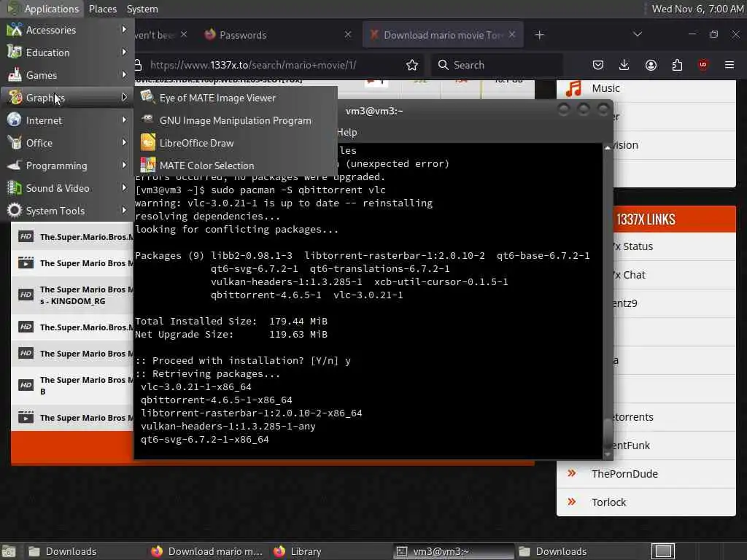Launch GNU Image Manipulation Program

coord(236,120)
